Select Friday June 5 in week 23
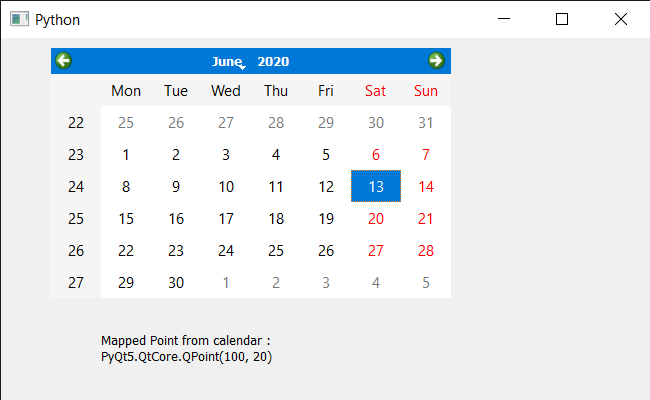This screenshot has width=650, height=400. tap(326, 154)
